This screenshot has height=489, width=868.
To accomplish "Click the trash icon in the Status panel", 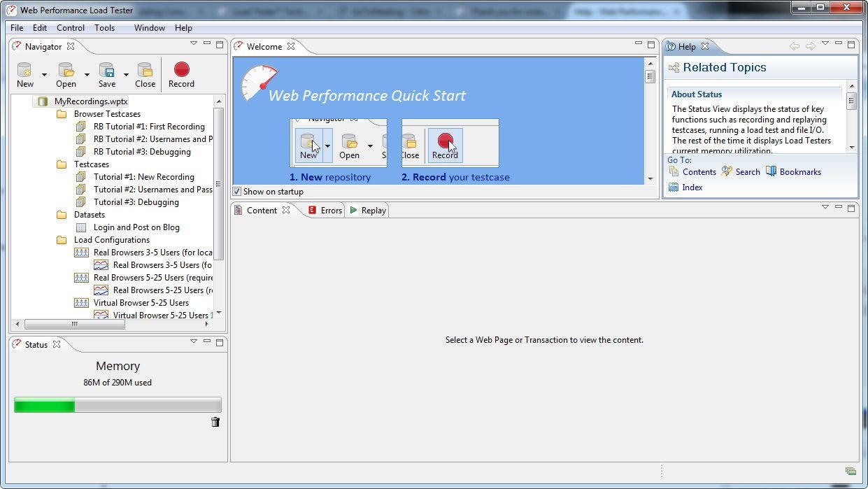I will [215, 422].
